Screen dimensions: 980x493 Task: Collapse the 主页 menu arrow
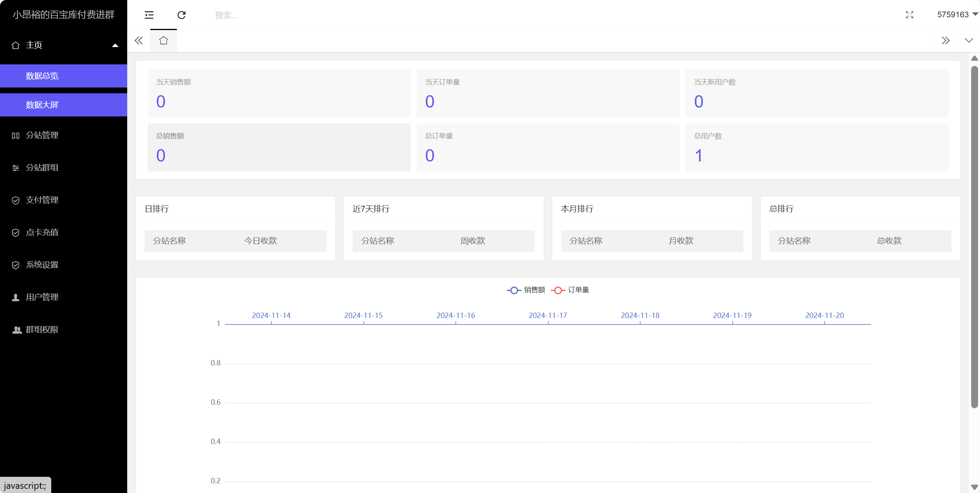click(115, 45)
